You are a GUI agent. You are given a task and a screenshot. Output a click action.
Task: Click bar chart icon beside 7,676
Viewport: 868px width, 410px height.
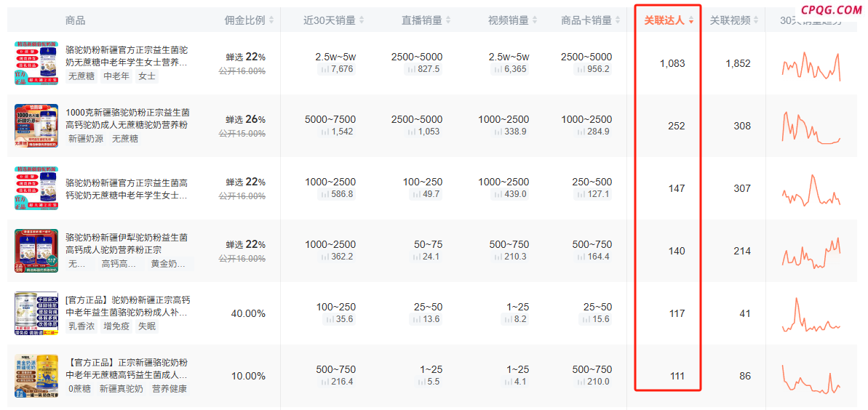click(324, 70)
